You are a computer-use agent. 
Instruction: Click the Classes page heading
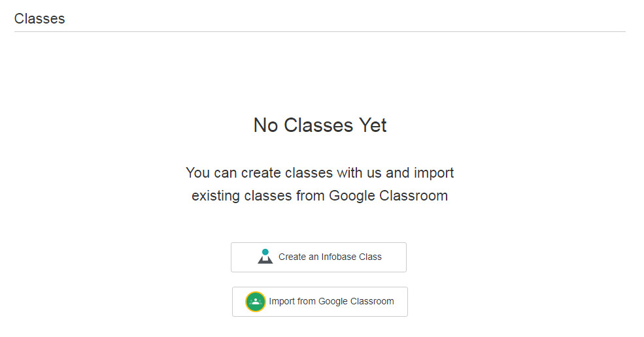pyautogui.click(x=40, y=18)
